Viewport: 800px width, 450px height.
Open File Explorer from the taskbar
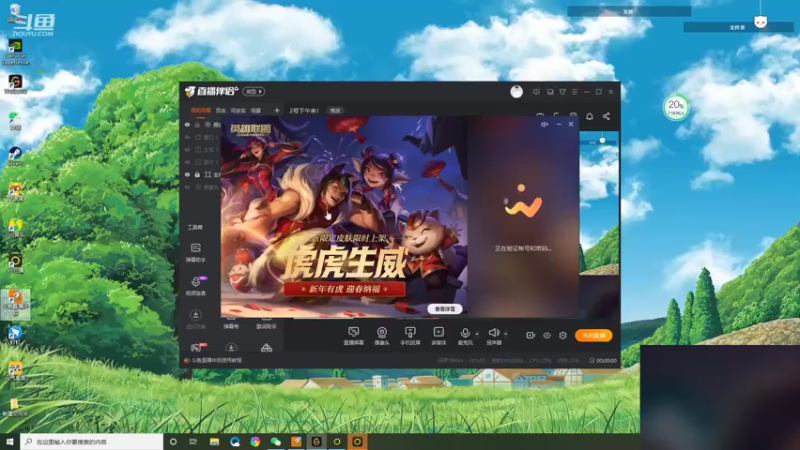click(214, 441)
